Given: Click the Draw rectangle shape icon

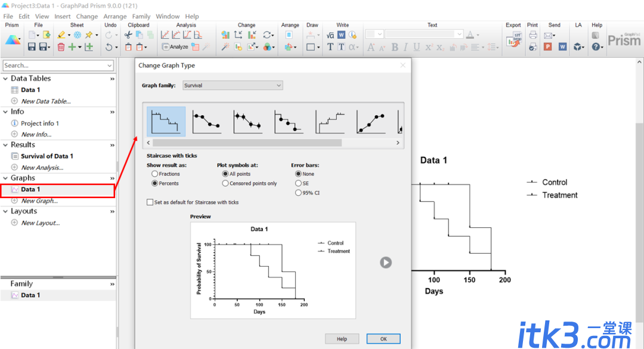Looking at the screenshot, I should click(311, 47).
